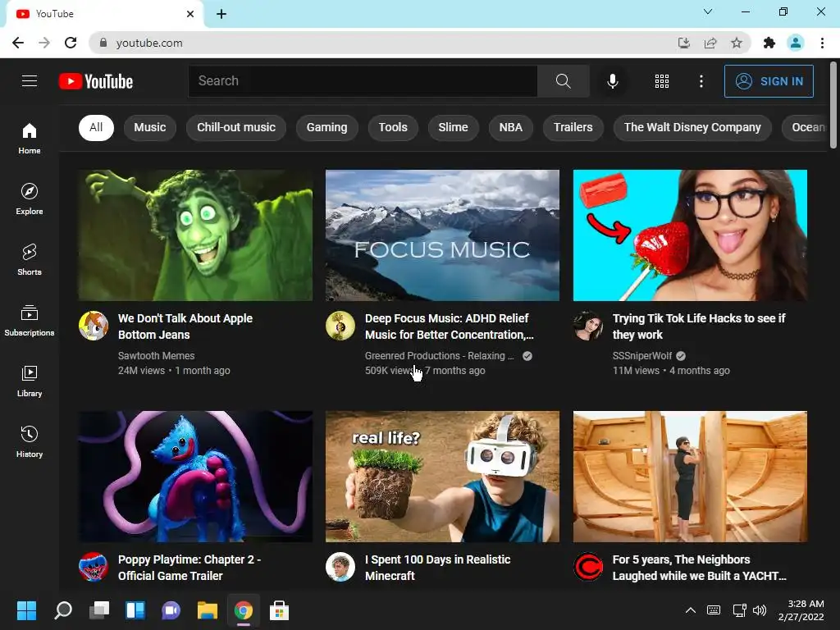Viewport: 840px width, 630px height.
Task: Bookmark this page with star icon
Action: [737, 43]
